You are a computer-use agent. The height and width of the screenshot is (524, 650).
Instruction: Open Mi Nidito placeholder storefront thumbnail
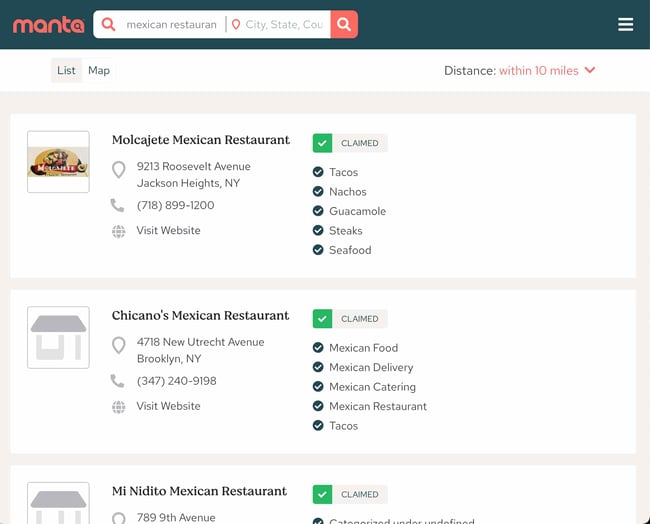click(x=58, y=503)
